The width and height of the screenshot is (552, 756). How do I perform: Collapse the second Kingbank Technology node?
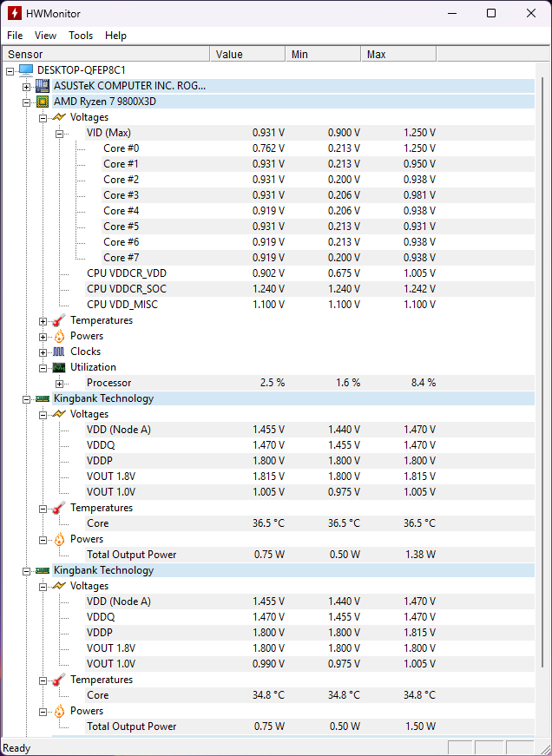coord(27,571)
